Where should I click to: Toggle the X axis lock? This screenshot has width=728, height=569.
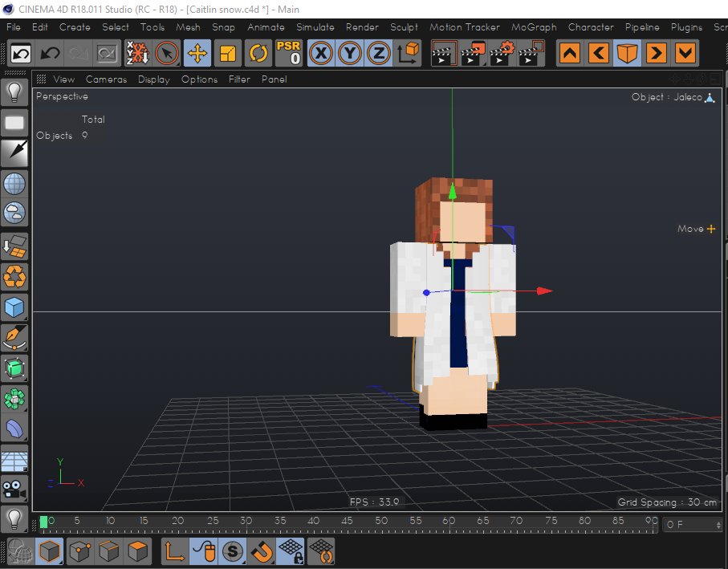coord(321,54)
